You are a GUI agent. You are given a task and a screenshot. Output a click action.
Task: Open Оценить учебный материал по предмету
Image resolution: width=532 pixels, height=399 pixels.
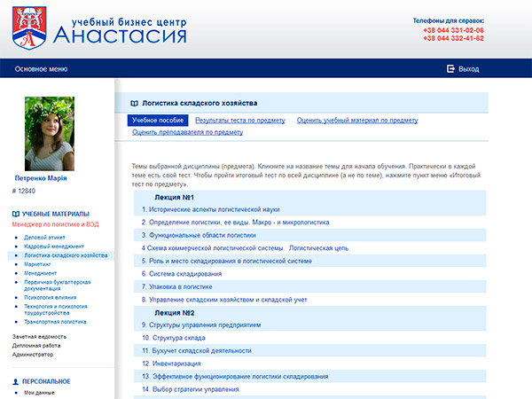[357, 120]
